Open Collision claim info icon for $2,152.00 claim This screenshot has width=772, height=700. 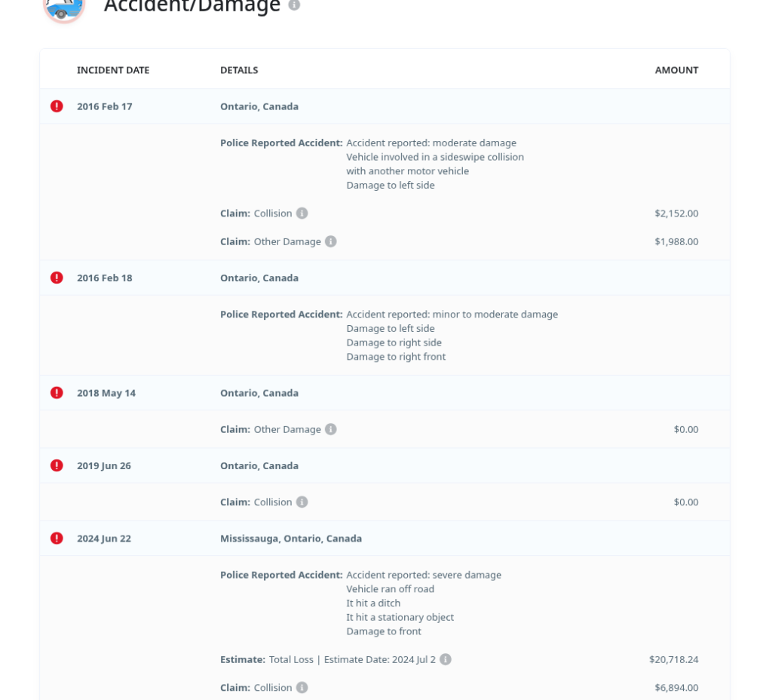click(302, 213)
